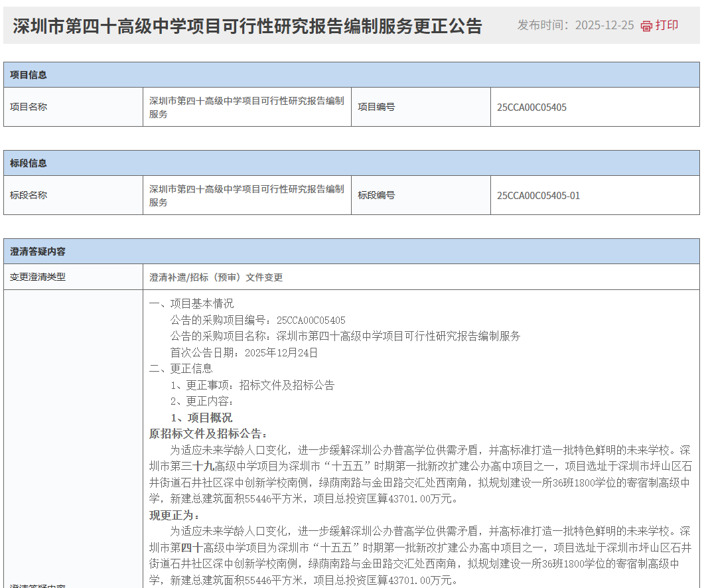Screen dimensions: 704x588
Task: Click the red printer icon
Action: [x=646, y=27]
